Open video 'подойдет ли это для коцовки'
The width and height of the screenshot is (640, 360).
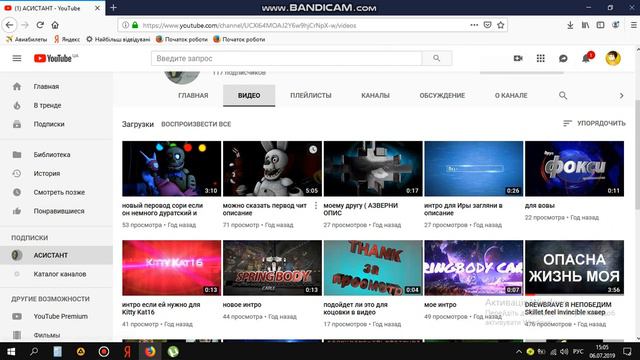[356, 309]
